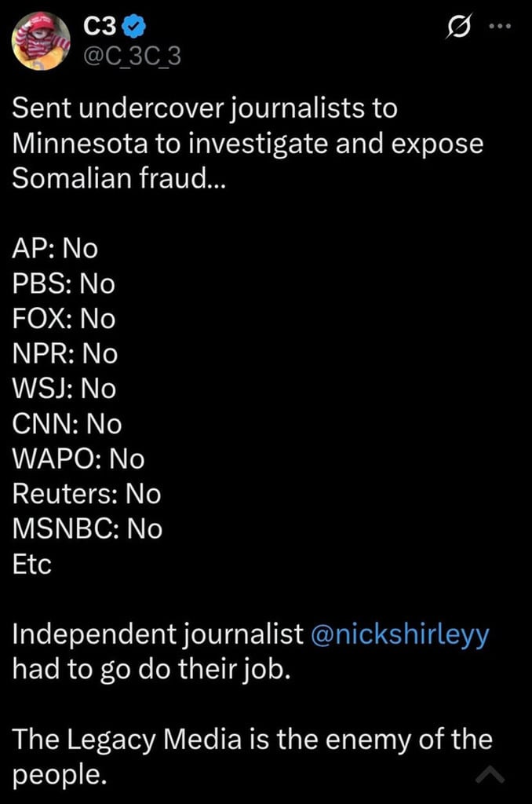Select the "MSNBC: No" line
The image size is (532, 804).
(x=88, y=529)
